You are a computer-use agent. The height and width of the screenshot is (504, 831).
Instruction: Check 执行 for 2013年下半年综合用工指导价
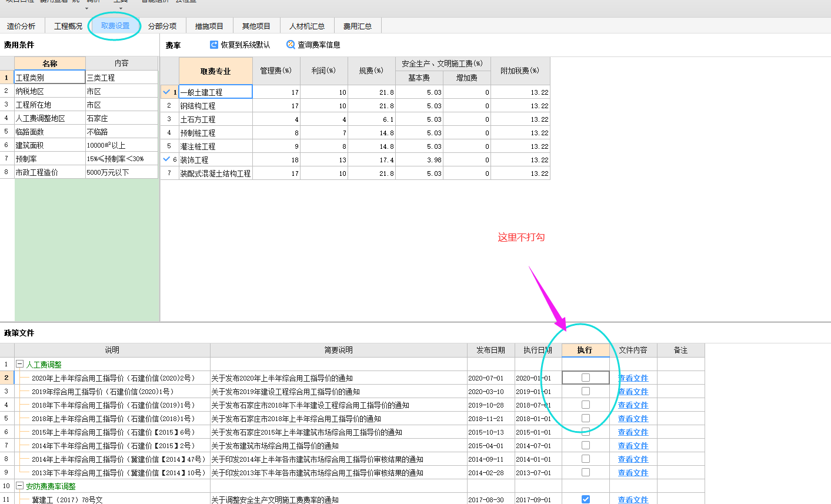click(x=586, y=472)
